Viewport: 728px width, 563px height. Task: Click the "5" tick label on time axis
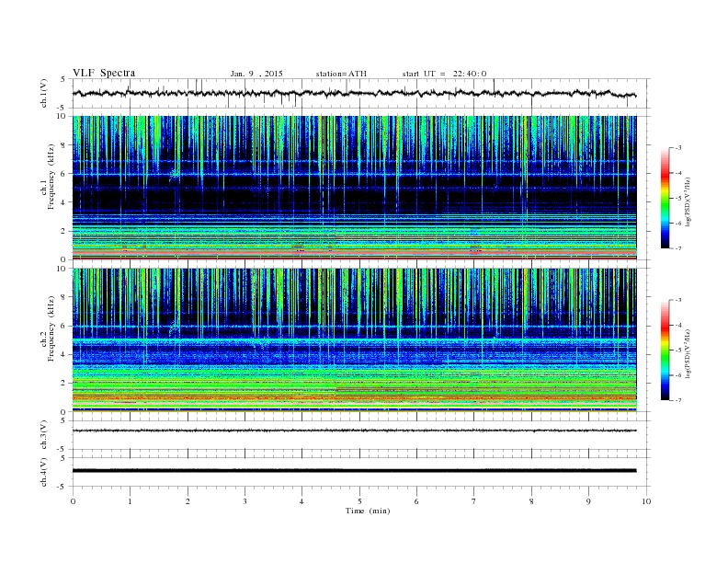(359, 501)
